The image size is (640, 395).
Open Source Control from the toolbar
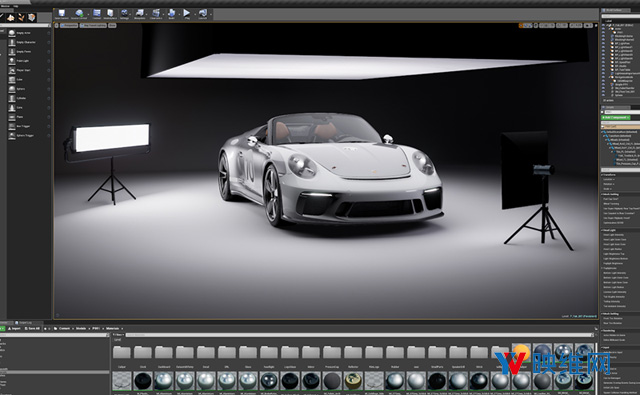point(79,14)
